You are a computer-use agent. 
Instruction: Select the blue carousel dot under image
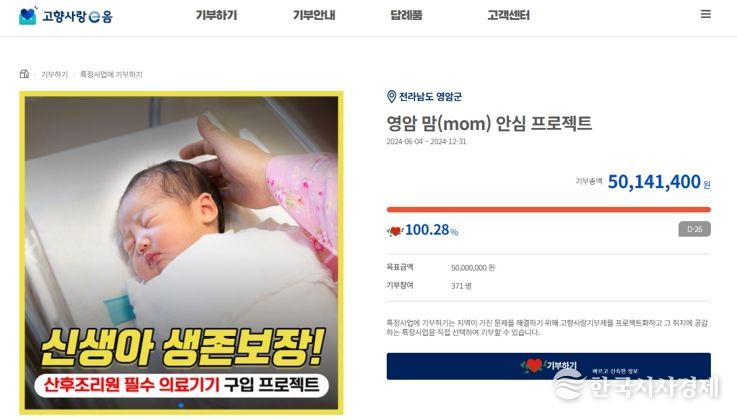coord(181,404)
